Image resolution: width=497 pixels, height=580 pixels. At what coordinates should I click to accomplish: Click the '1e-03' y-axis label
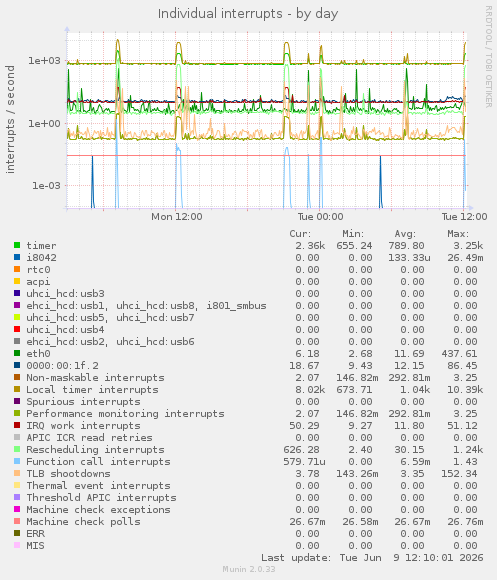click(x=46, y=185)
